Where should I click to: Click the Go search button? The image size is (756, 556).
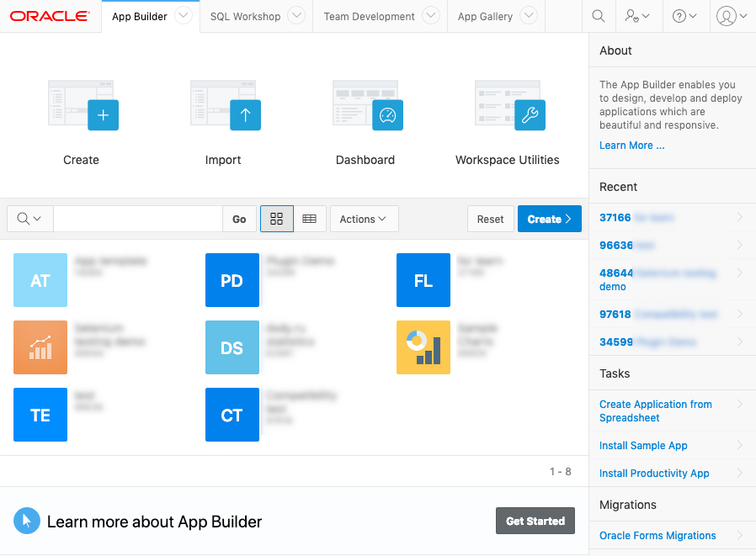click(239, 219)
